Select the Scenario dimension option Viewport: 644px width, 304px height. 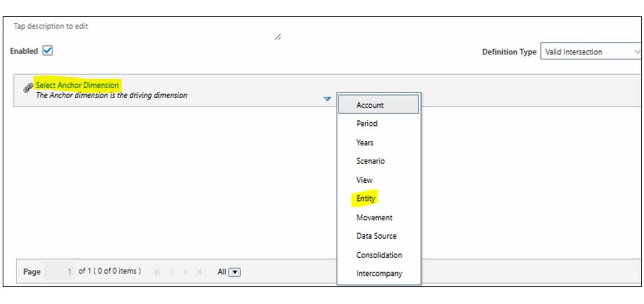pyautogui.click(x=370, y=161)
